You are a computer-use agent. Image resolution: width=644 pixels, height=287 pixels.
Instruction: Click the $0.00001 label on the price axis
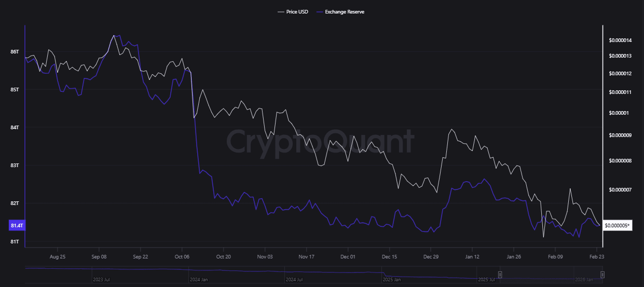pos(619,113)
